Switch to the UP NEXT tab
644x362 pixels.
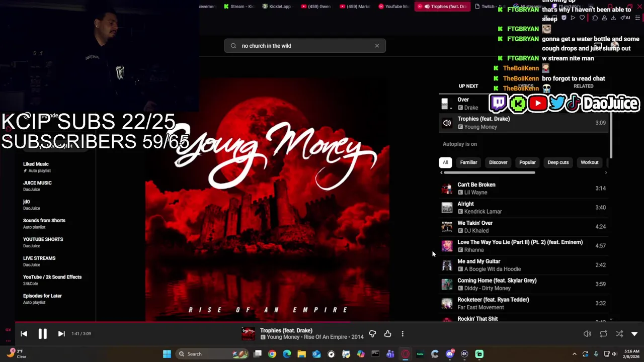tap(468, 86)
